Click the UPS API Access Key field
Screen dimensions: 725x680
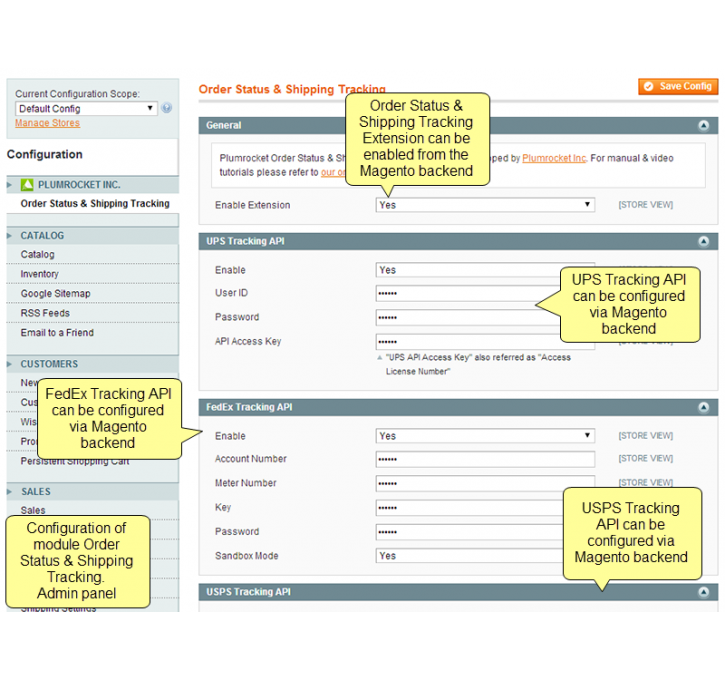485,341
